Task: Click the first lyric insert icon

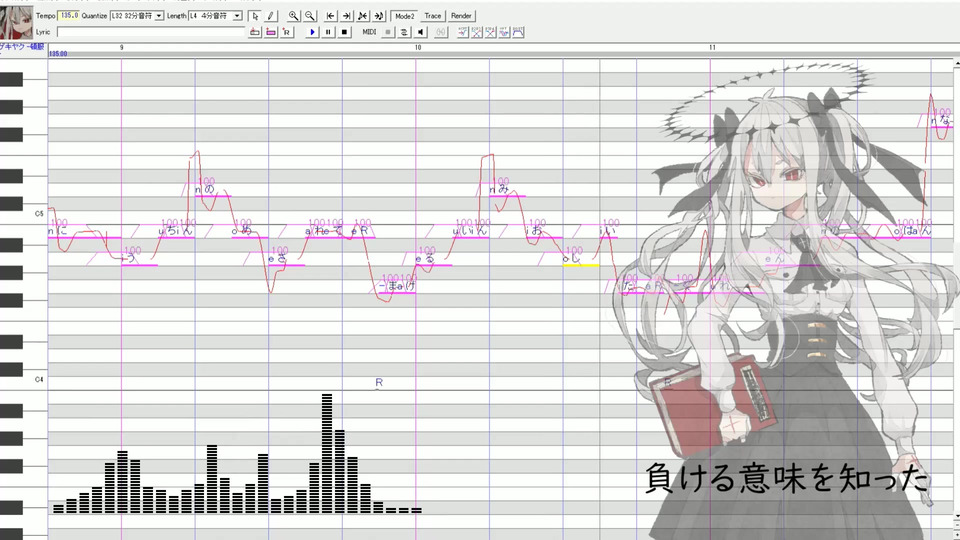Action: (255, 32)
